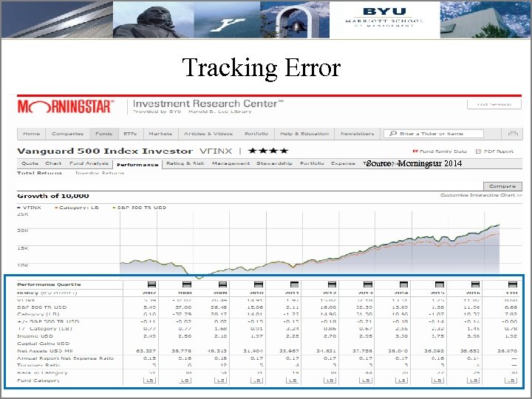Click the LB fund category box for YTD
Image resolution: width=532 pixels, height=399 pixels.
(x=511, y=381)
